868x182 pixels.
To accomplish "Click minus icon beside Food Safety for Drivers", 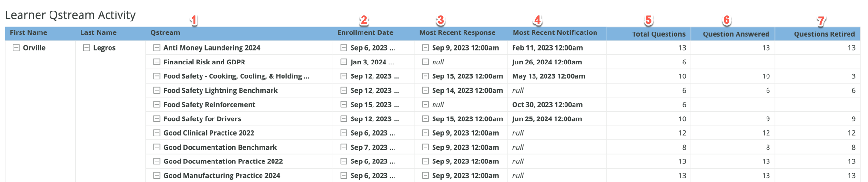I will [x=157, y=119].
